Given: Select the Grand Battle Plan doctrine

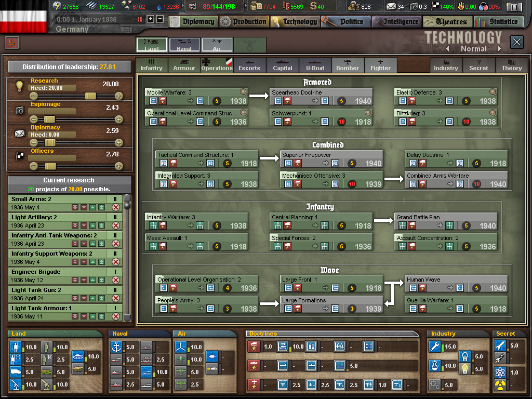Looking at the screenshot, I should 446,221.
